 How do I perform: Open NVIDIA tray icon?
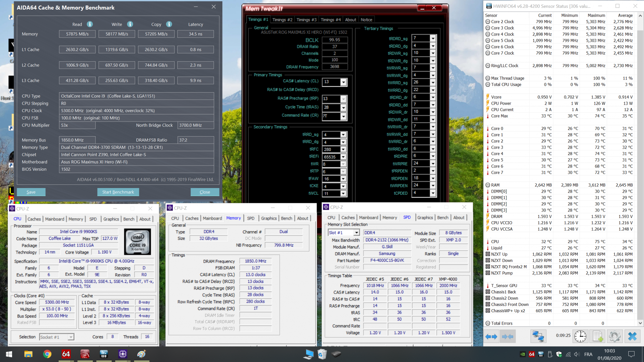[522, 354]
